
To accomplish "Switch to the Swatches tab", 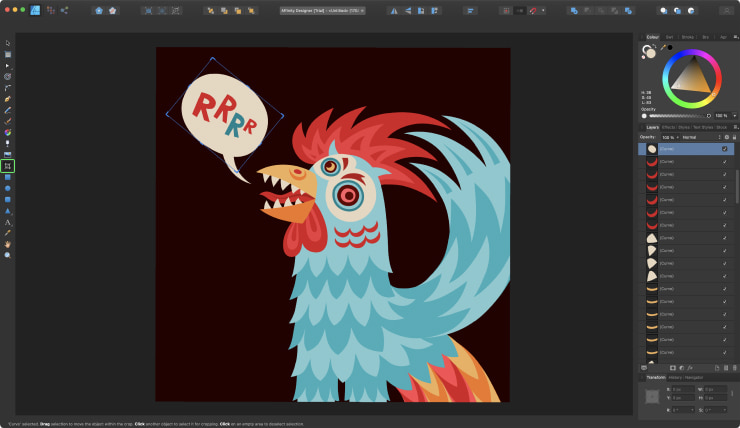I will [x=669, y=37].
